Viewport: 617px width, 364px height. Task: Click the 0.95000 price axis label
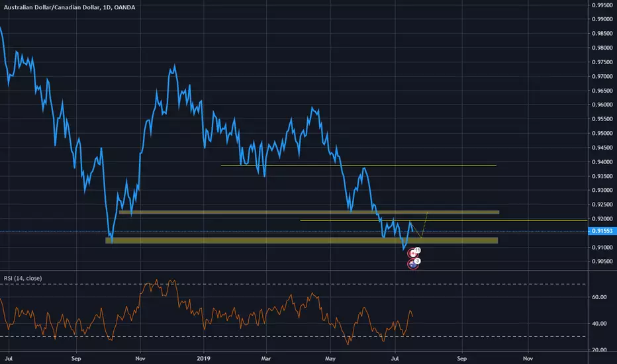pos(602,134)
